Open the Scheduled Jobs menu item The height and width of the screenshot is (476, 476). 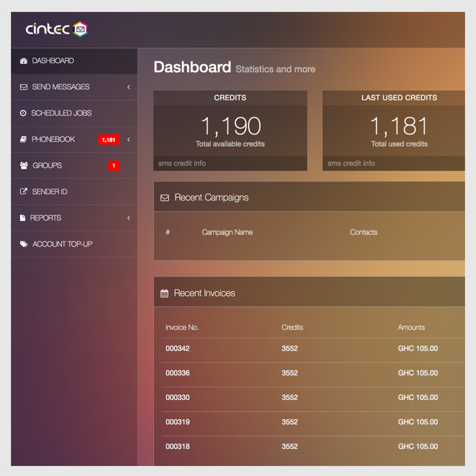(x=61, y=113)
